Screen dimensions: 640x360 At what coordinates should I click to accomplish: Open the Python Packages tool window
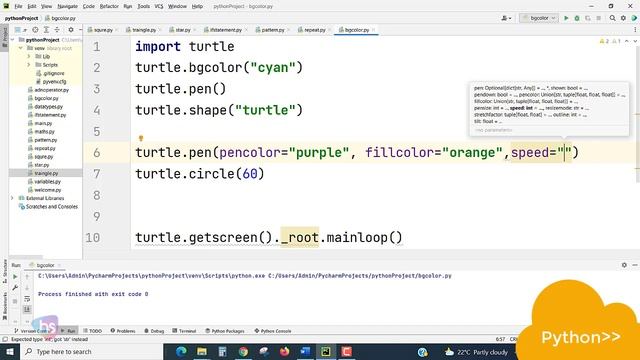pyautogui.click(x=224, y=331)
